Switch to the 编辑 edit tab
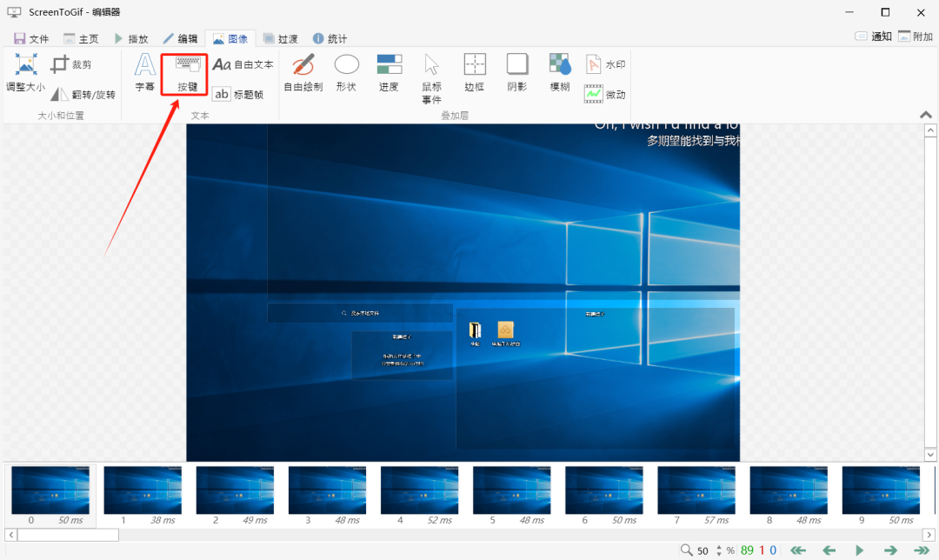939x560 pixels. click(x=180, y=39)
